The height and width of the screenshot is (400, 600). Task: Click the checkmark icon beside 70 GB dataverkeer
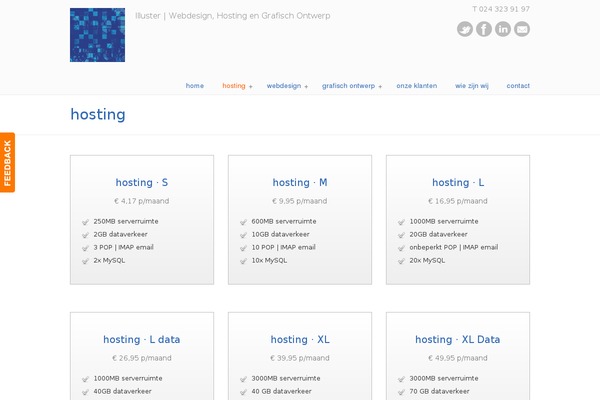coord(401,392)
